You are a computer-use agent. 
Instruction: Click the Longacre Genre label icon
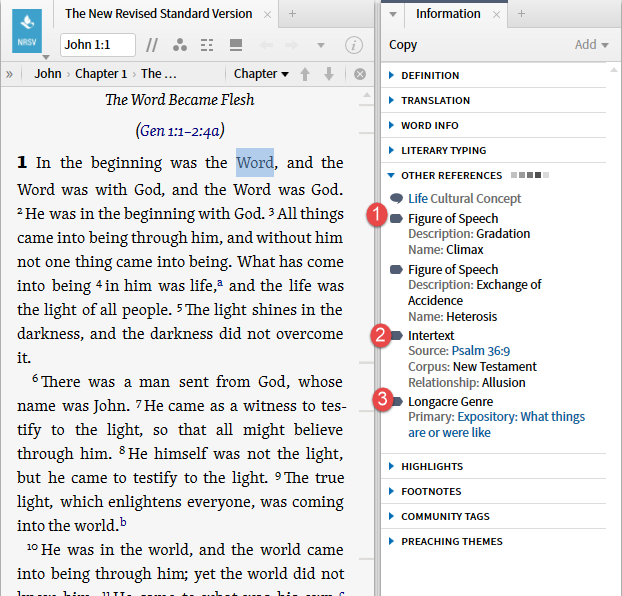pyautogui.click(x=397, y=402)
